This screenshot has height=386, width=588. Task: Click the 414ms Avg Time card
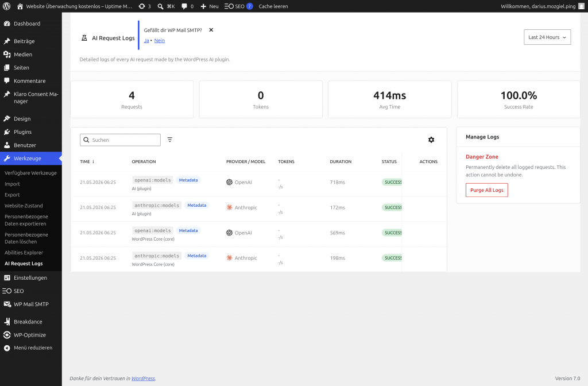pos(390,99)
